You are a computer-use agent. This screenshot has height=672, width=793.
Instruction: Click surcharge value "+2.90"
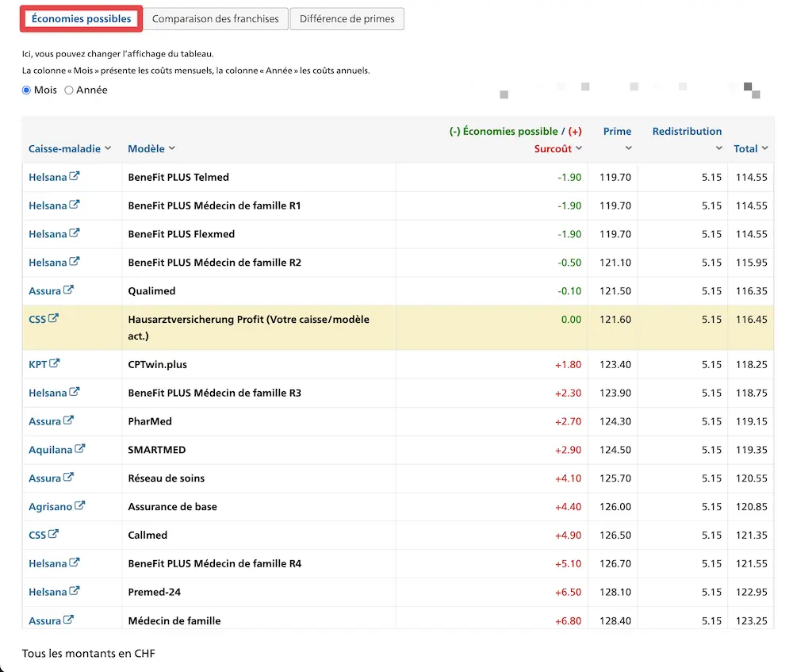(x=569, y=449)
